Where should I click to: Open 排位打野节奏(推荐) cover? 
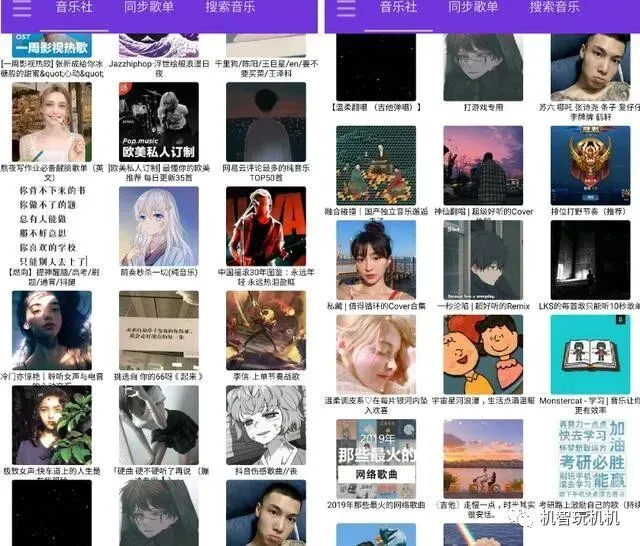(x=590, y=165)
